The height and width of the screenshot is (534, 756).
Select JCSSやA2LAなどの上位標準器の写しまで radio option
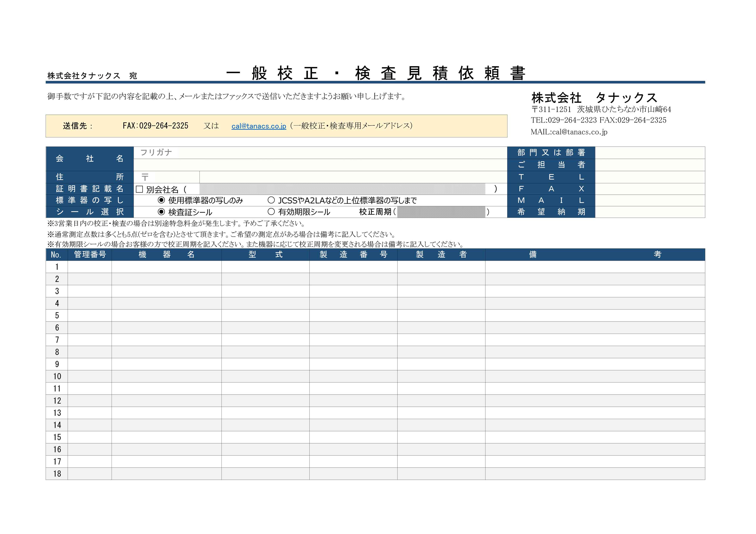point(271,200)
